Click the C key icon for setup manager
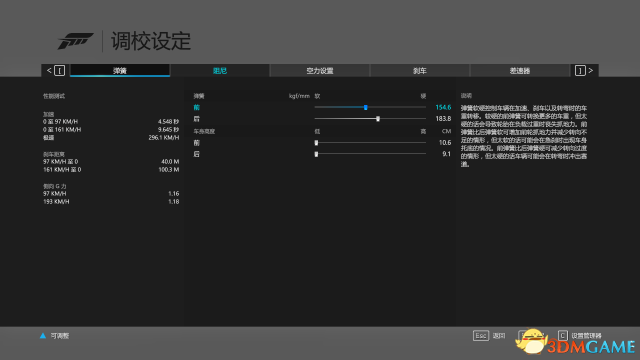 coord(563,336)
